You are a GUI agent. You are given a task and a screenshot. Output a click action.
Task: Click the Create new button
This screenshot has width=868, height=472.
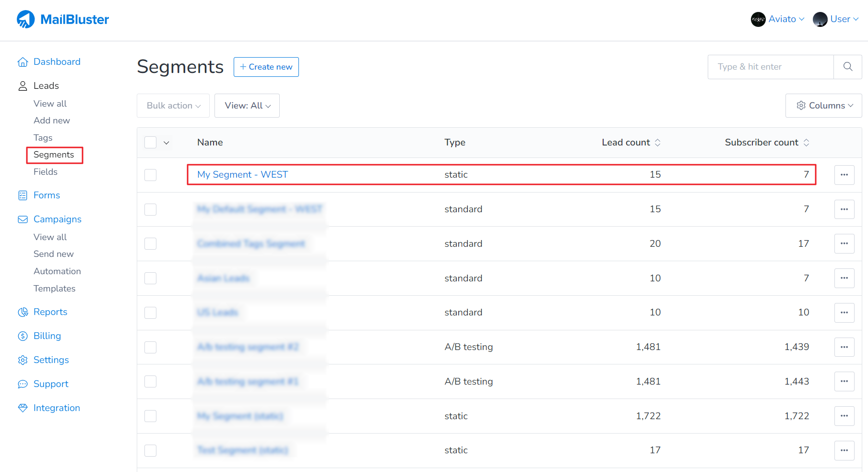[266, 67]
